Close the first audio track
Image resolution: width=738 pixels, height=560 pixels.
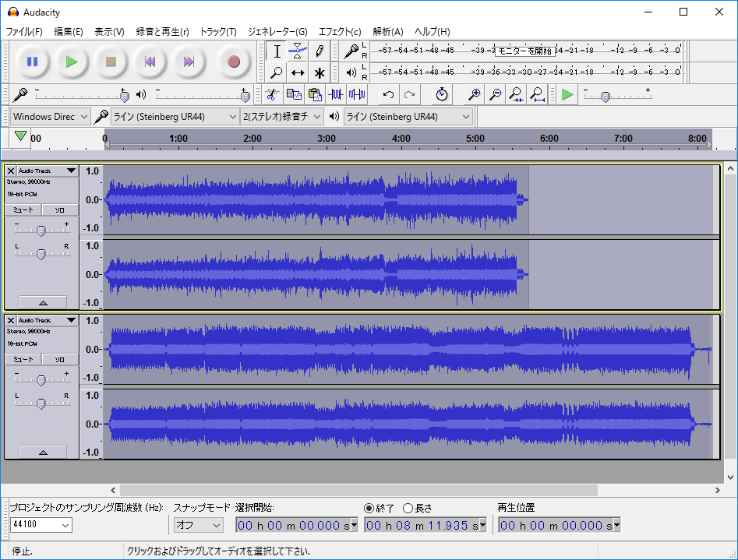(10, 171)
